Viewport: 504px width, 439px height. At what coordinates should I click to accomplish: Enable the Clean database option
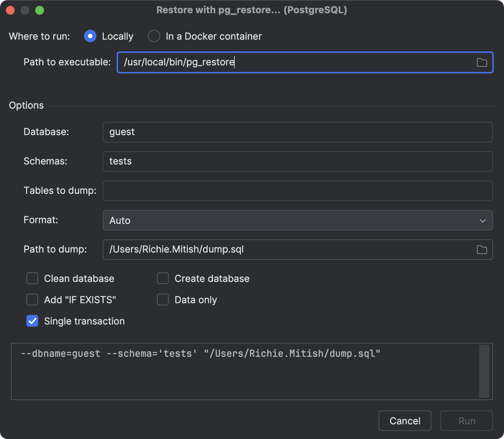coord(32,278)
